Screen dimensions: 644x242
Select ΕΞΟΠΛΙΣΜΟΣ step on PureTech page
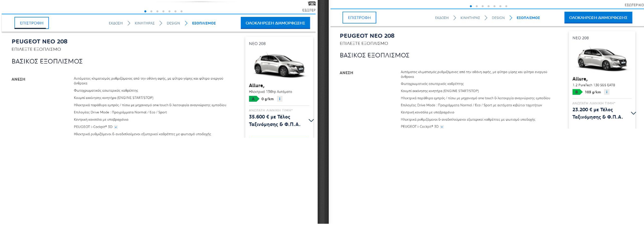point(528,18)
